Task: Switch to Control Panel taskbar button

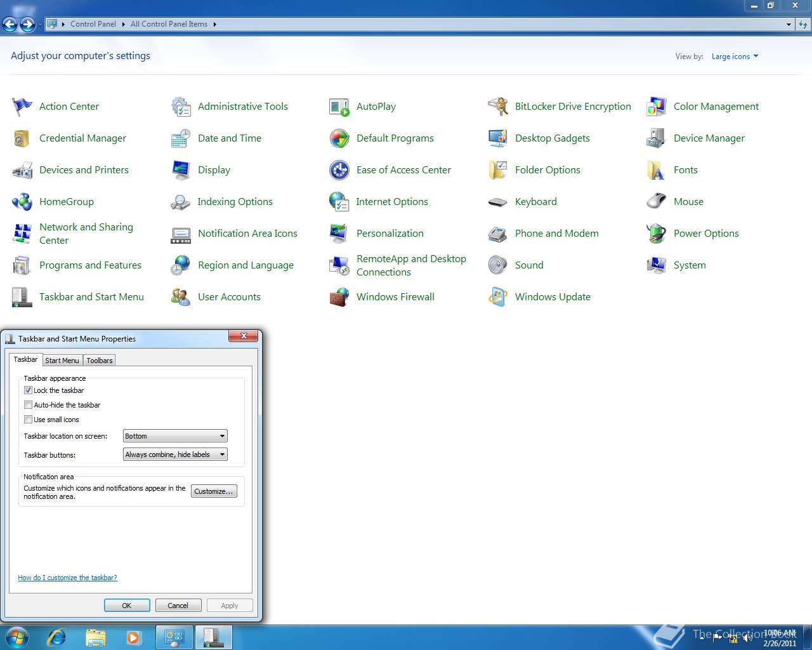Action: click(174, 637)
